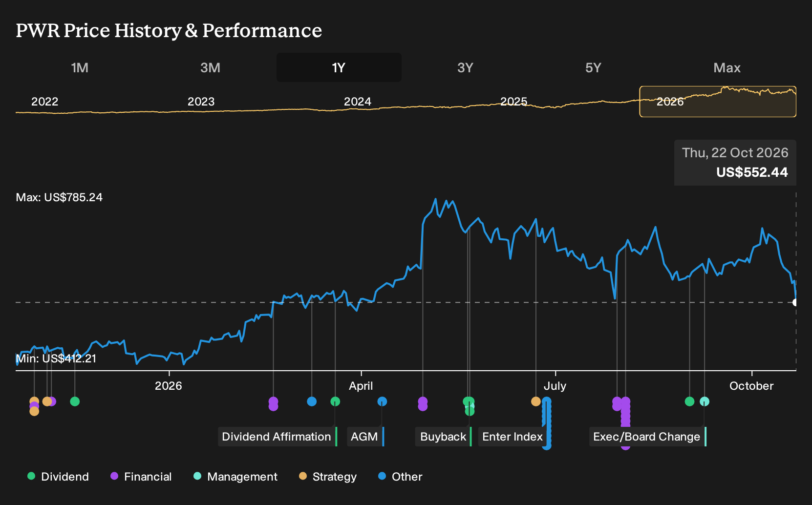Click the green dividend marker above Dividend Affirmation
This screenshot has width=812, height=505.
coord(335,401)
